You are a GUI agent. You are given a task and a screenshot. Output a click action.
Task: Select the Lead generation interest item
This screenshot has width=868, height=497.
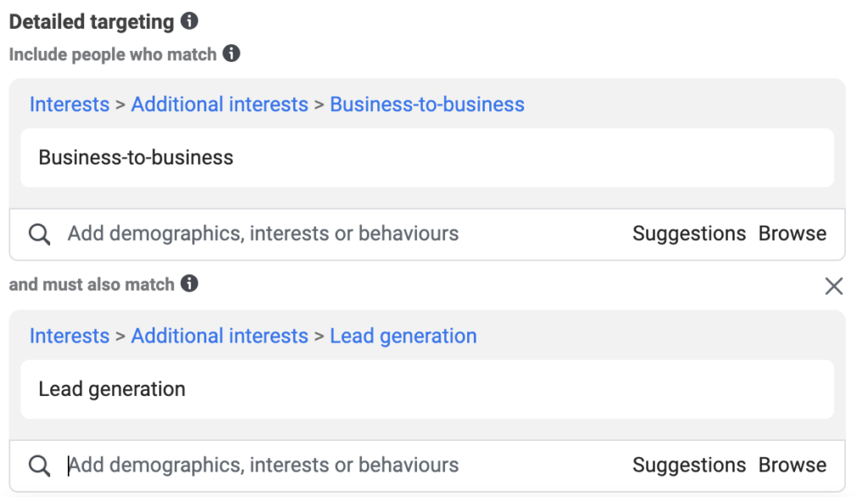tap(427, 389)
